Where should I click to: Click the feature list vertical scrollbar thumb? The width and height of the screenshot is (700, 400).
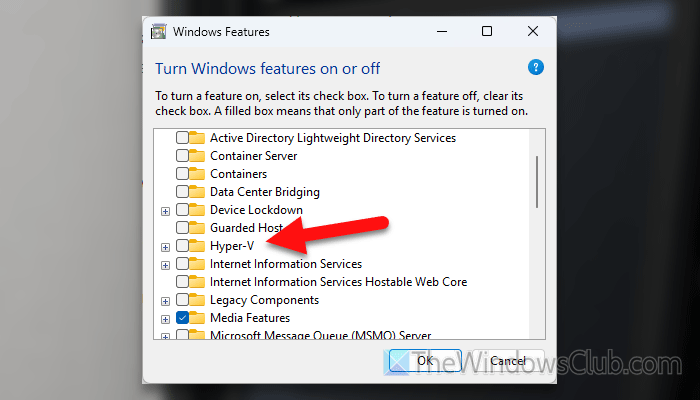coord(538,180)
